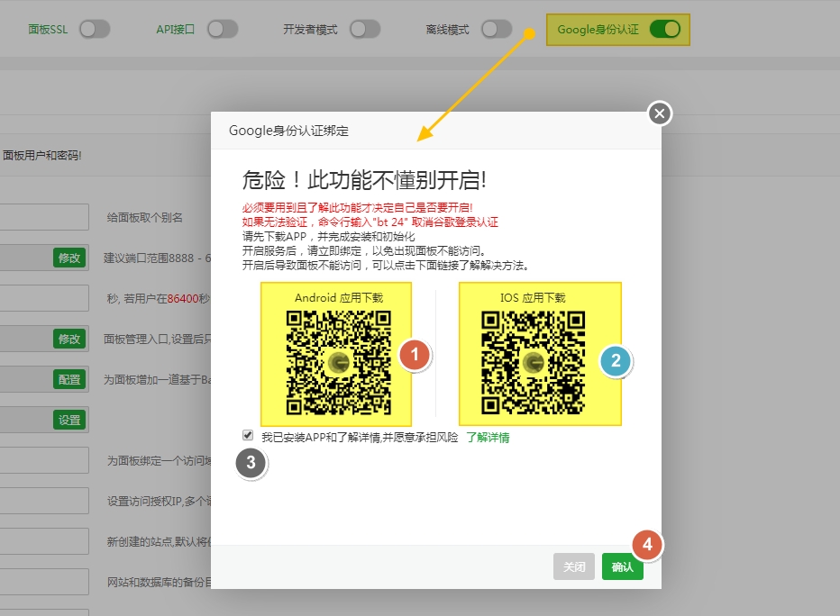Click 修改 button beside 面板管理入口
Viewport: 840px width, 616px height.
coord(69,339)
